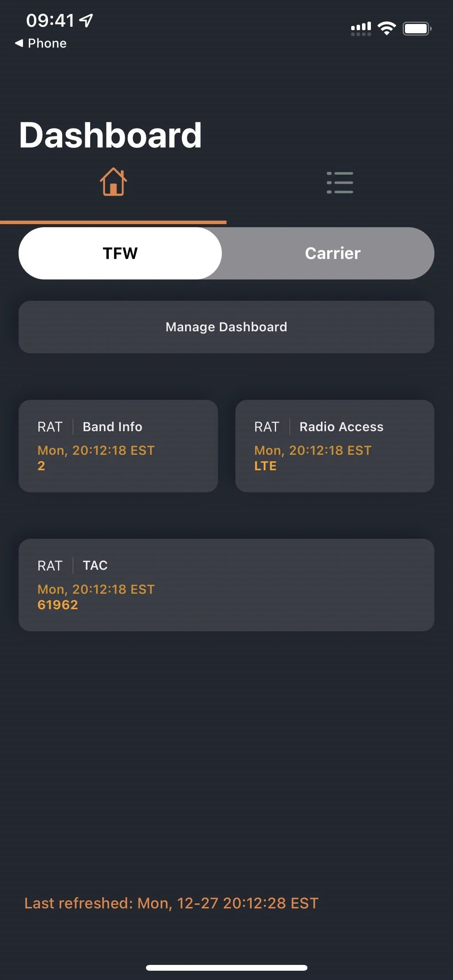Tap the LTE value in Radio Access

click(x=265, y=466)
